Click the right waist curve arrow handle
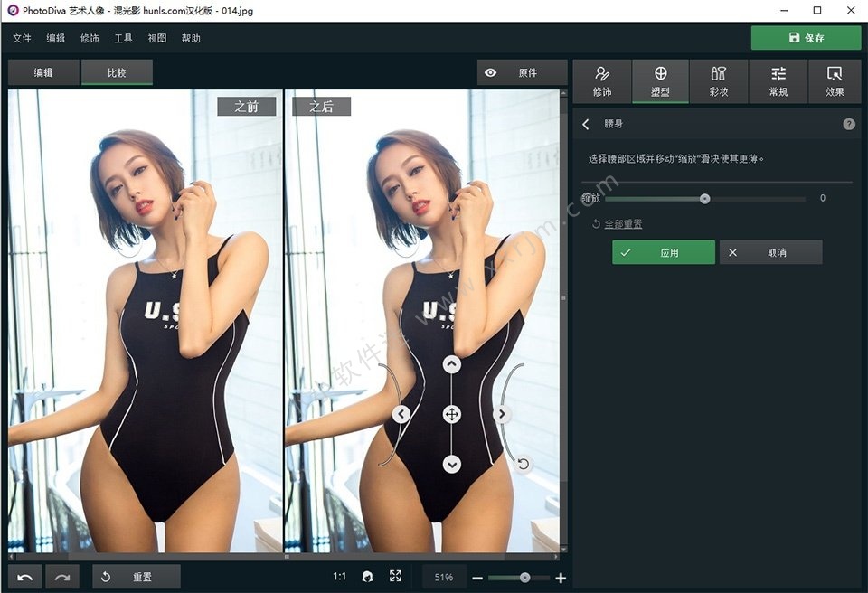Screen dimensions: 868x593 click(x=502, y=414)
